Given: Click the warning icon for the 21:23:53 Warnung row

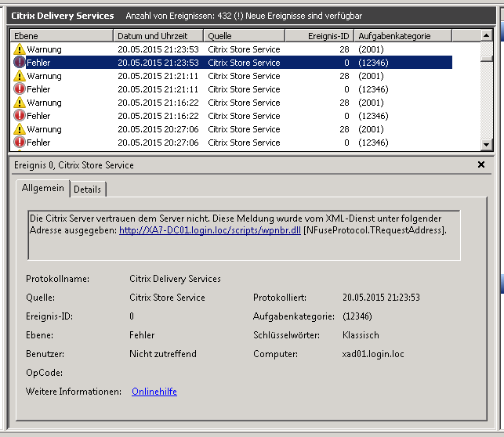Looking at the screenshot, I should 20,49.
